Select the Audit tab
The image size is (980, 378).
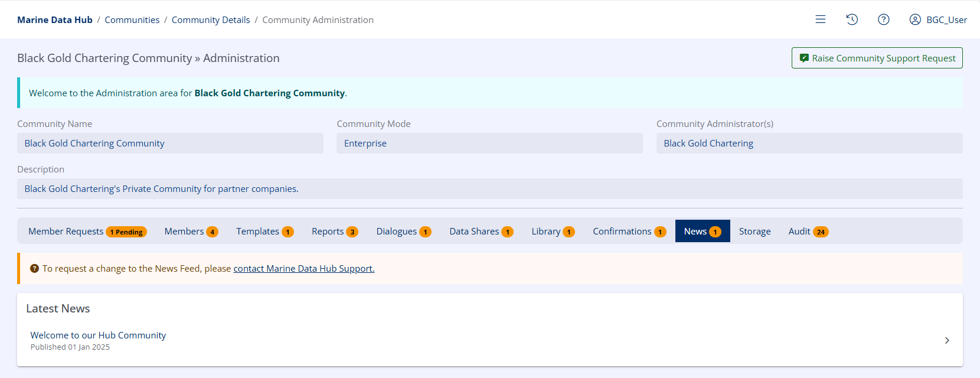click(x=808, y=232)
